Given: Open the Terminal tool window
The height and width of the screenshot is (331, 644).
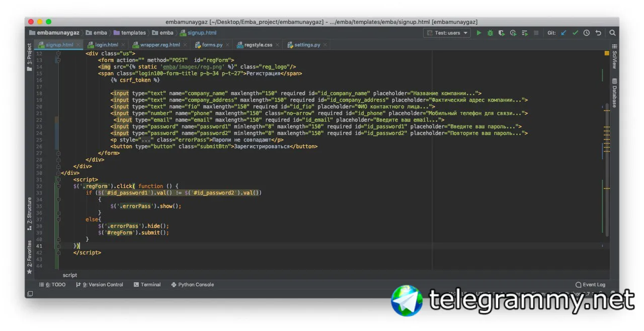Looking at the screenshot, I should tap(147, 285).
